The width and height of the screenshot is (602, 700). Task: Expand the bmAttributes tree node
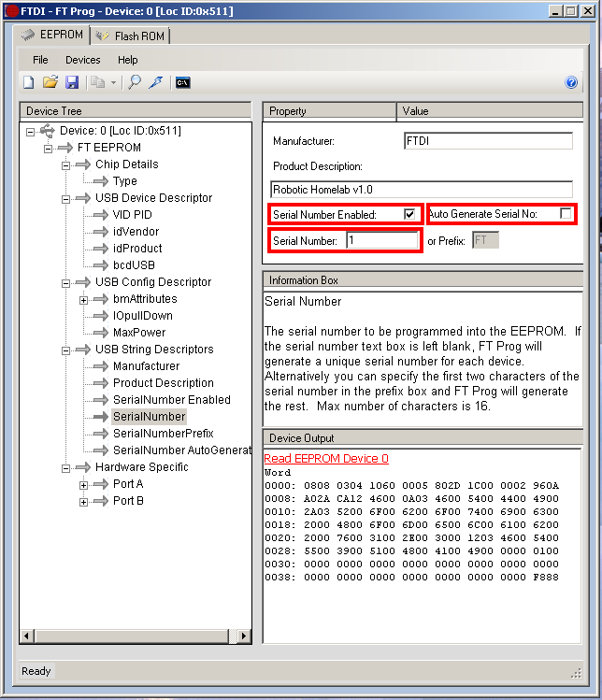tap(84, 299)
